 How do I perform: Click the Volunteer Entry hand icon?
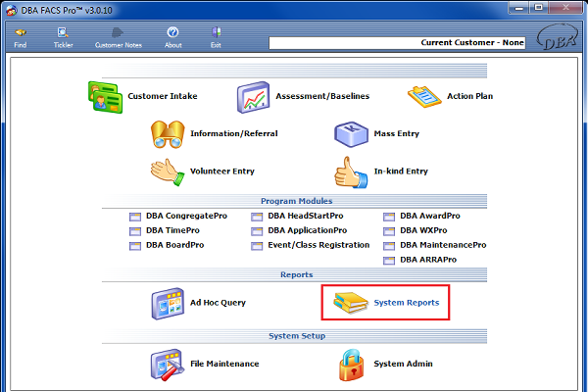click(x=169, y=171)
